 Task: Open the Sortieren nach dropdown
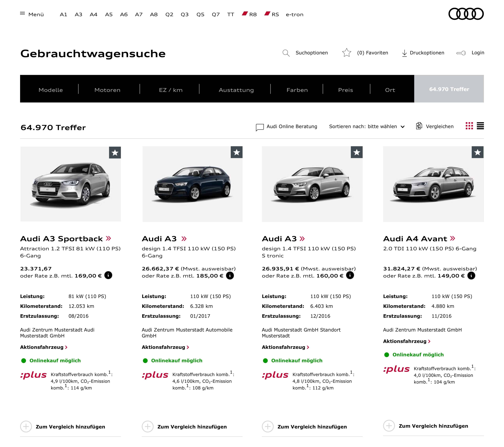[x=367, y=127]
